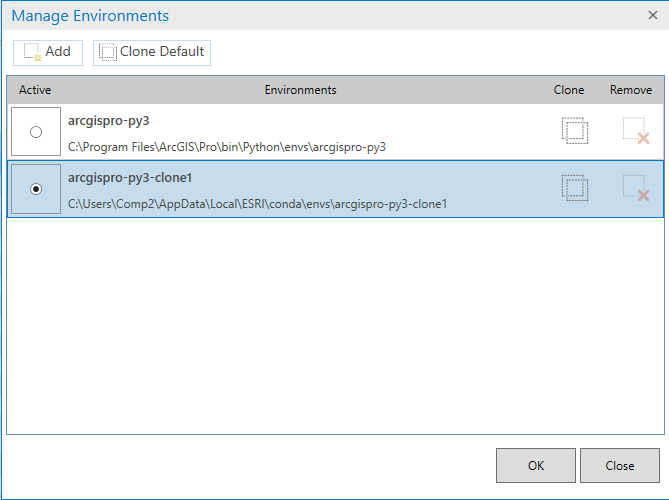The width and height of the screenshot is (669, 500).
Task: Close the Manage Environments dialog with X
Action: click(653, 15)
